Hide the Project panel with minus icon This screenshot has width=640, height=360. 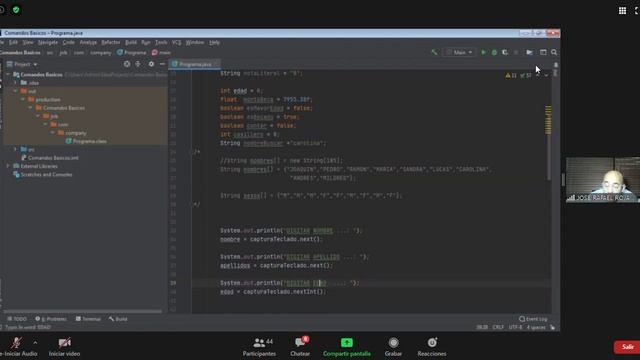[x=162, y=64]
